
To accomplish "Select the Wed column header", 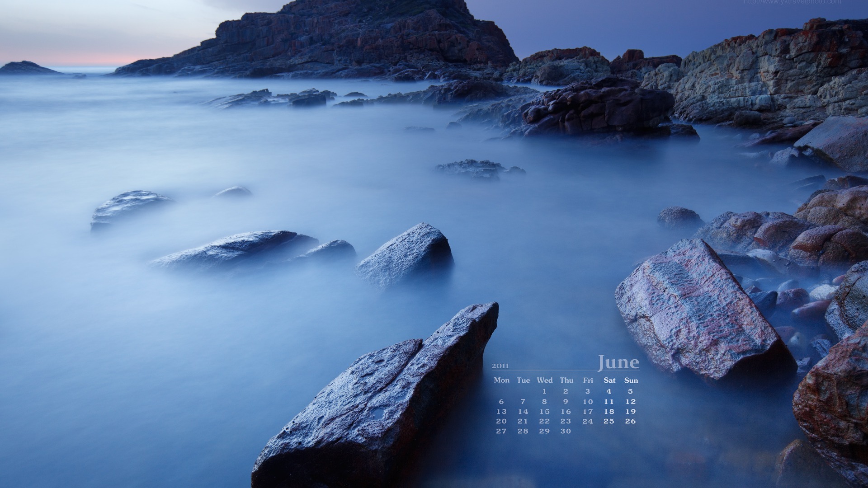I will (545, 380).
